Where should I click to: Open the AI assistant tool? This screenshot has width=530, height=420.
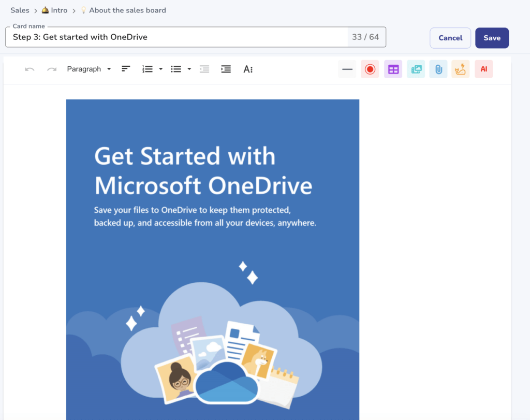[483, 69]
